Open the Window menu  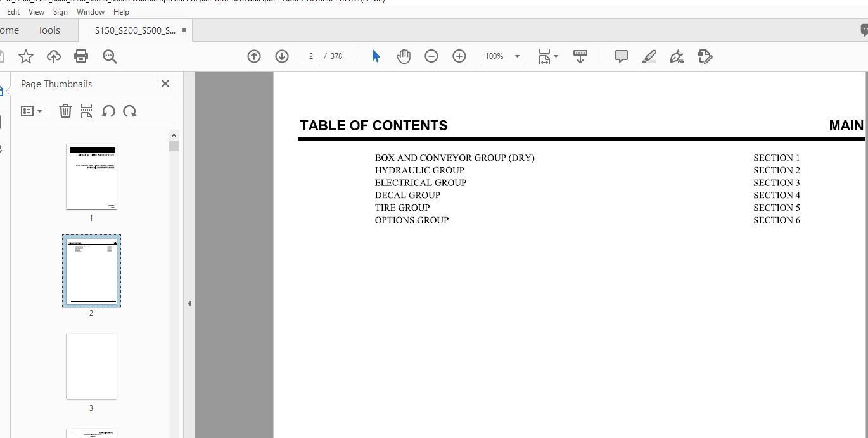(91, 12)
